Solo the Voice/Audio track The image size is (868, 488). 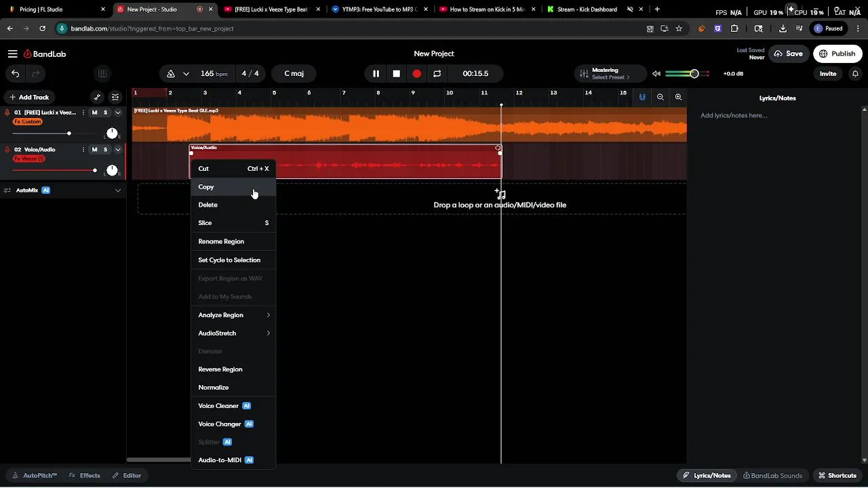[105, 150]
